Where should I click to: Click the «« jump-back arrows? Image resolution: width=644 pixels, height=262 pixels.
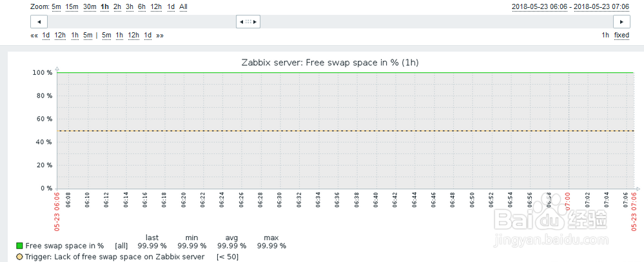(34, 35)
